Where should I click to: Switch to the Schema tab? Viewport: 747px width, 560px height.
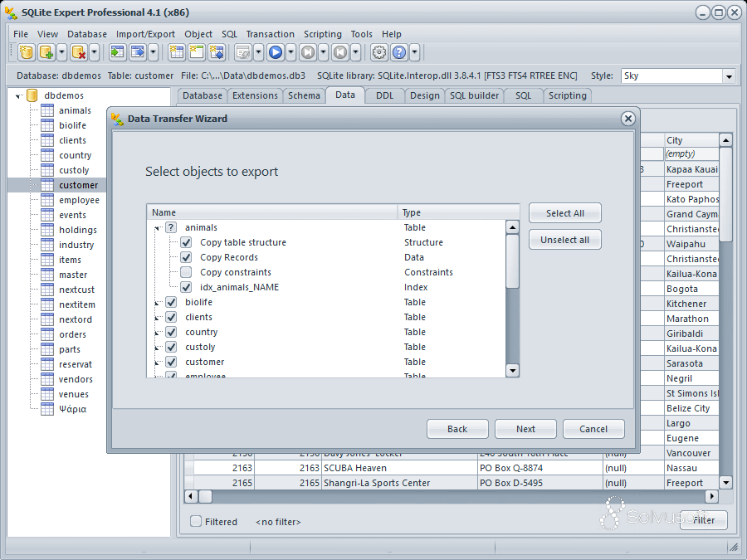tap(304, 95)
